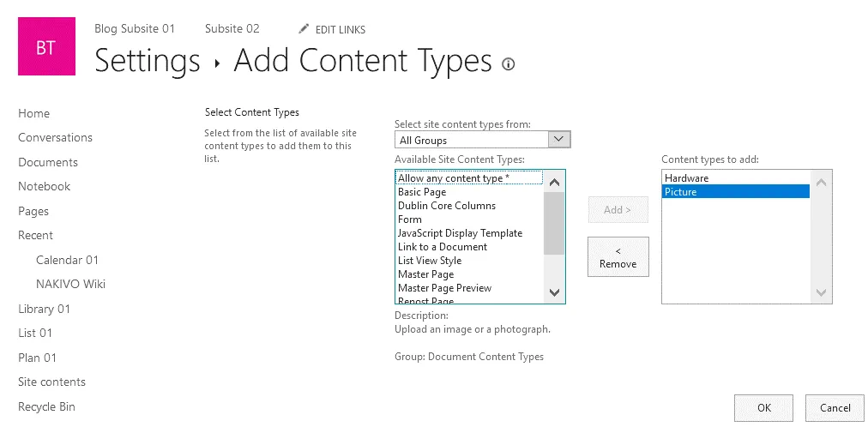Click the Remove button

[618, 256]
